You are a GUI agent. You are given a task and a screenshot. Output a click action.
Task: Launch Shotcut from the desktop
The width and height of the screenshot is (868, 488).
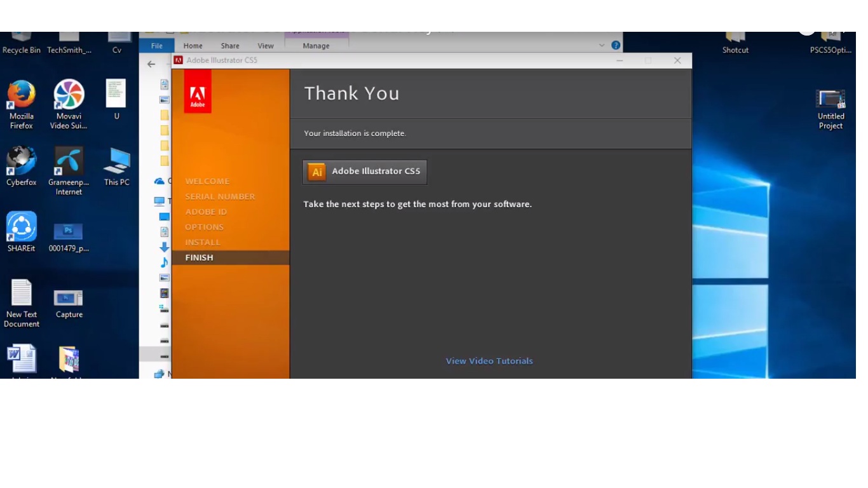(x=735, y=32)
